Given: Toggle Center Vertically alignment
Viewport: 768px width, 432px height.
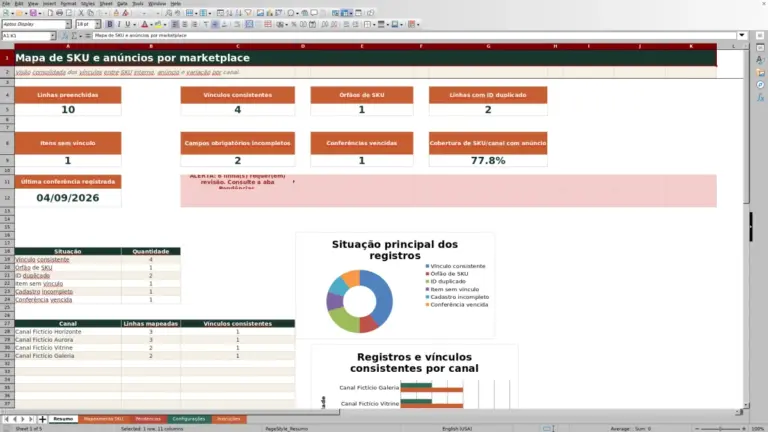Looking at the screenshot, I should coord(215,24).
